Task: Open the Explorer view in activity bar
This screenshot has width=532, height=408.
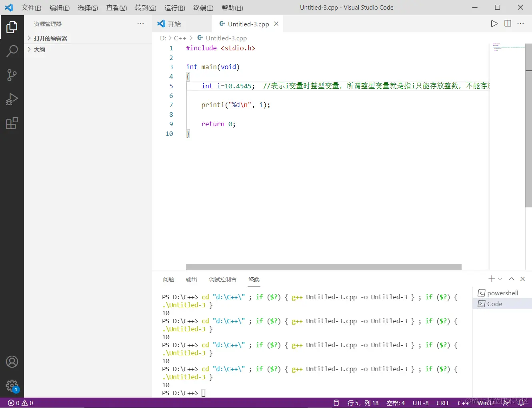Action: point(12,27)
